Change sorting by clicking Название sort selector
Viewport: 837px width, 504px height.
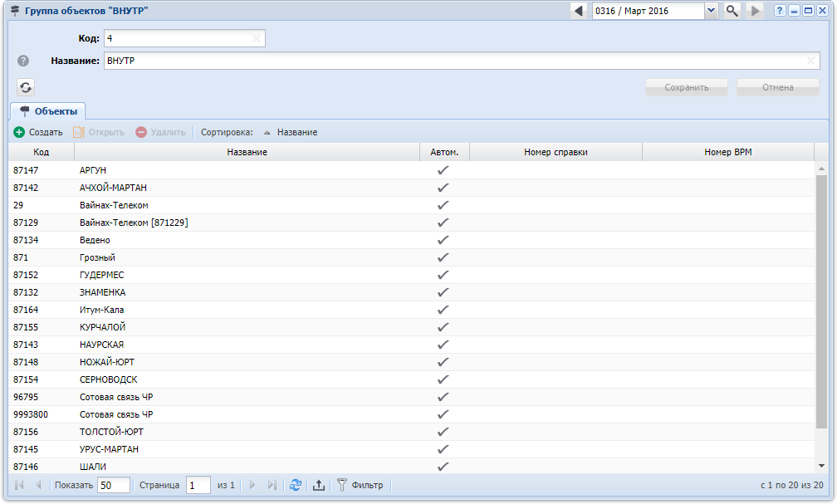coord(291,132)
